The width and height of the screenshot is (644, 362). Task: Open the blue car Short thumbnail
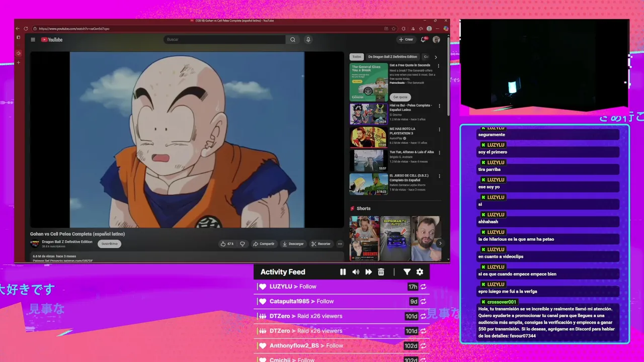click(x=395, y=238)
